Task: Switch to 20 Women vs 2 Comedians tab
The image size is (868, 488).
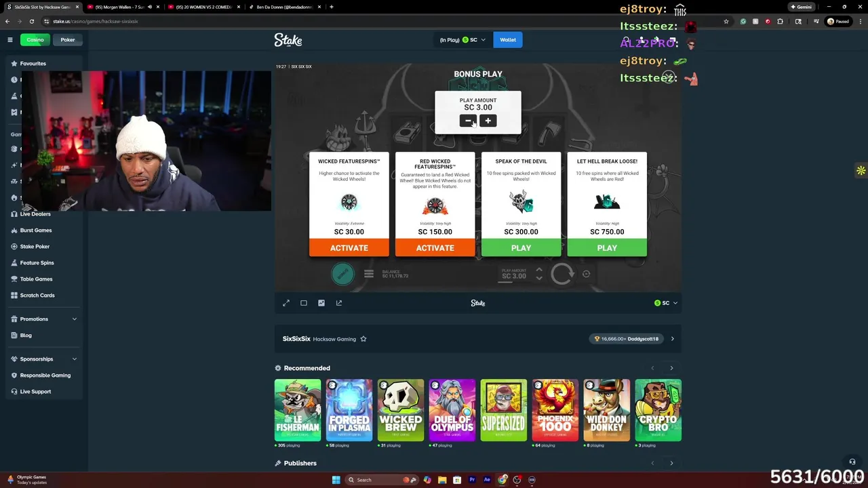Action: pyautogui.click(x=202, y=7)
